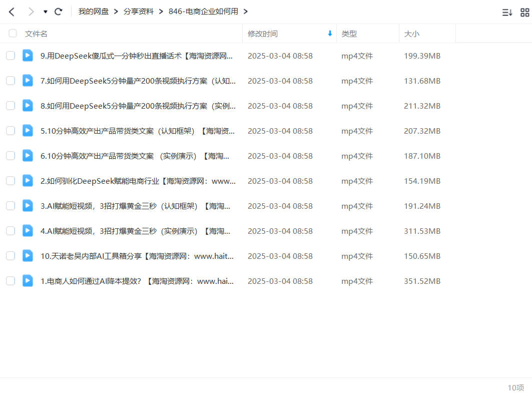Click size value 351.52MB
Screen dimensions: 532x396
point(422,281)
